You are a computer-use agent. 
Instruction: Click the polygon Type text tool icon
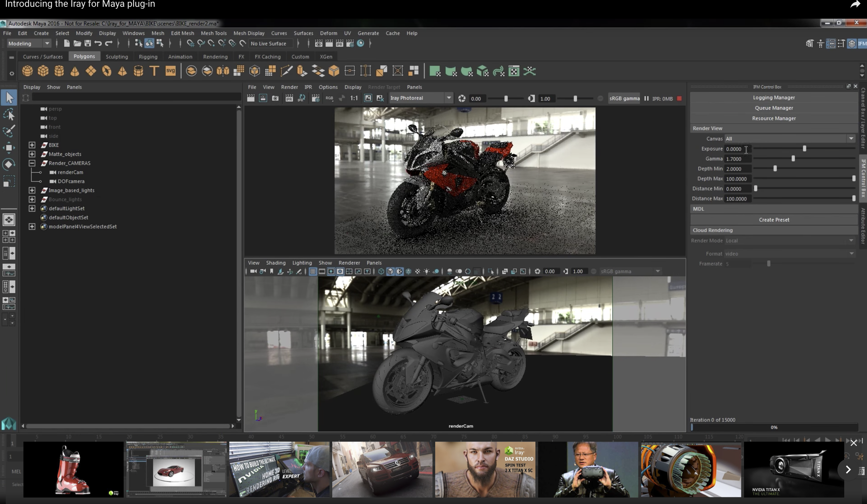click(x=155, y=71)
